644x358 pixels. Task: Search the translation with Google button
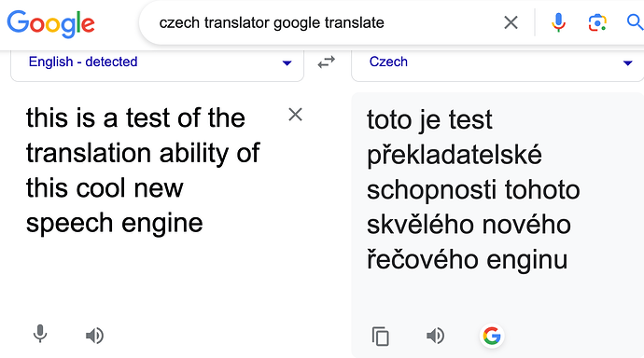[492, 336]
